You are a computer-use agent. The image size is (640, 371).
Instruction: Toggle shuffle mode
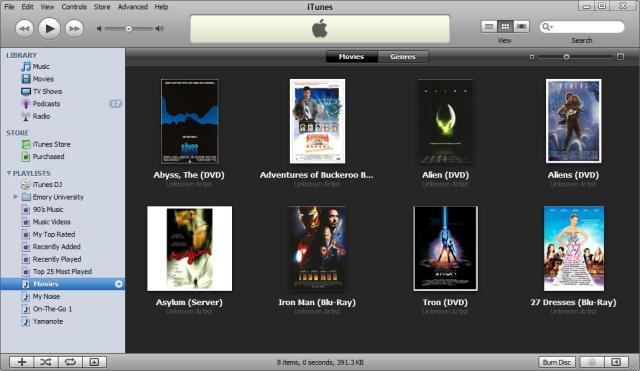46,362
